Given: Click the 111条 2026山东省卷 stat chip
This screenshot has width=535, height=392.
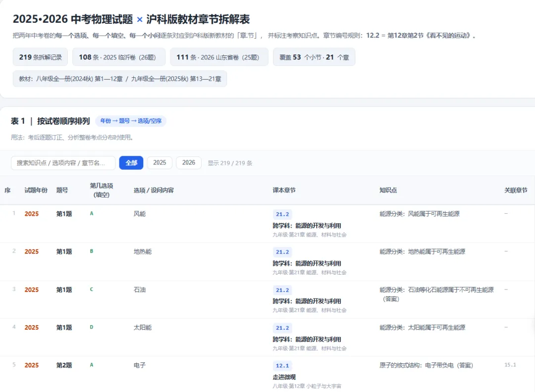Looking at the screenshot, I should pos(219,57).
